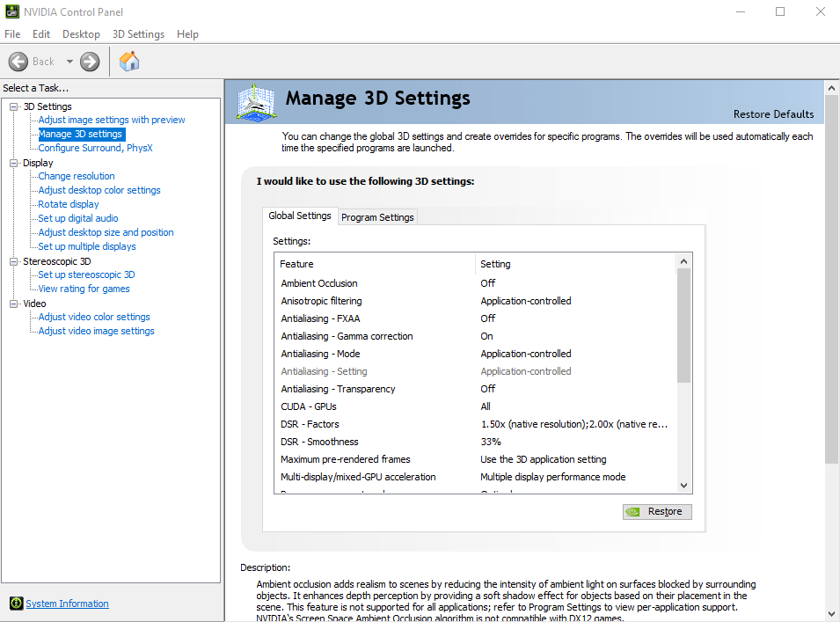Click the NVIDIA Control Panel title bar icon
The image size is (840, 622).
coord(11,12)
